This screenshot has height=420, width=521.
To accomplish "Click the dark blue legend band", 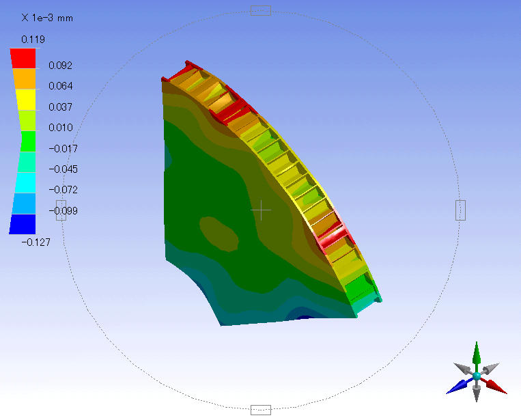I will (x=23, y=224).
